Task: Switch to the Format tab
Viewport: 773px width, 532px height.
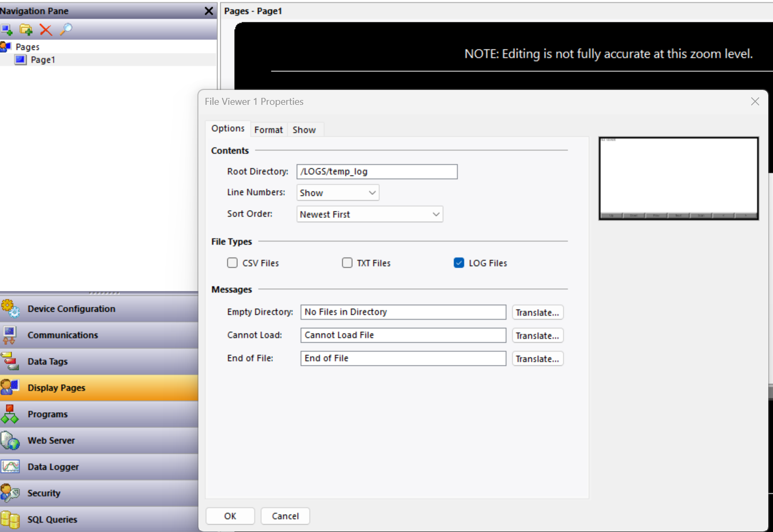Action: pos(268,130)
